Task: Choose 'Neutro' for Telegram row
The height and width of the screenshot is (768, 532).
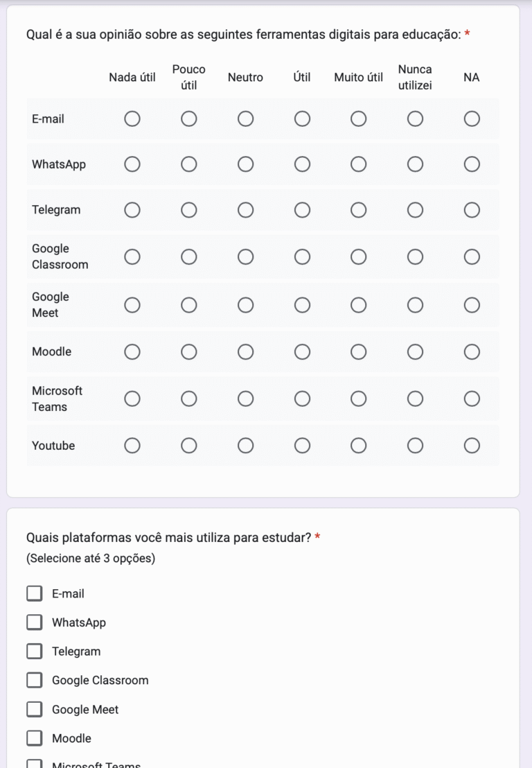Action: point(245,210)
